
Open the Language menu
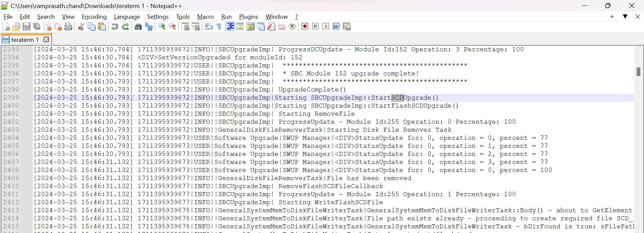click(127, 17)
